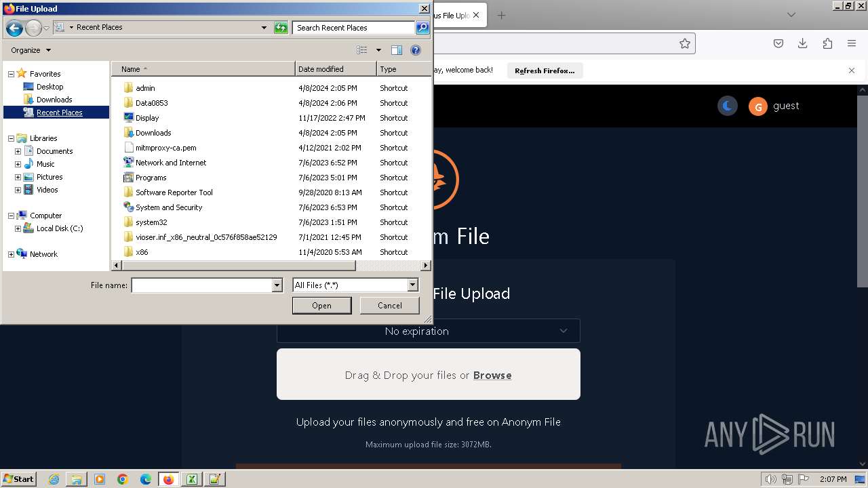
Task: Click the Forward arrow in File Upload dialog
Action: [x=33, y=28]
